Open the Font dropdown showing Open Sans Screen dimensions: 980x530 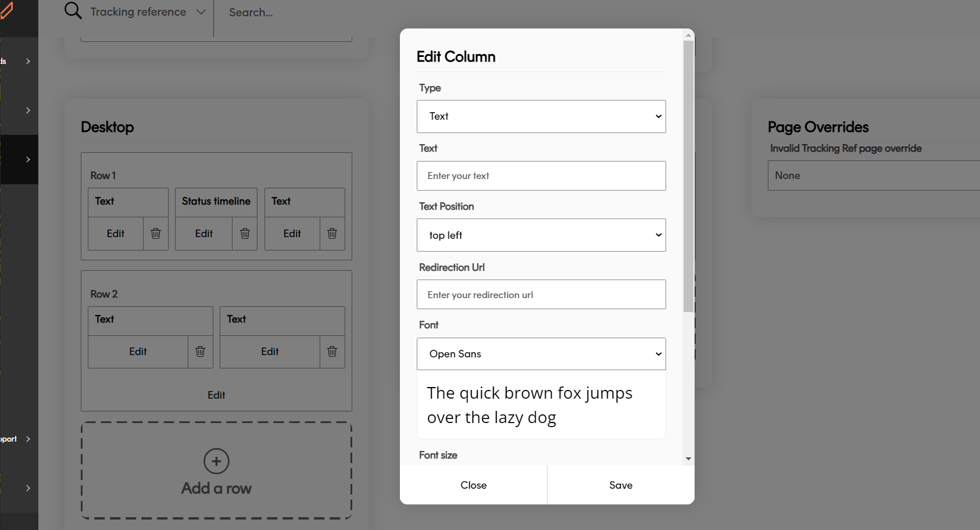coord(541,354)
